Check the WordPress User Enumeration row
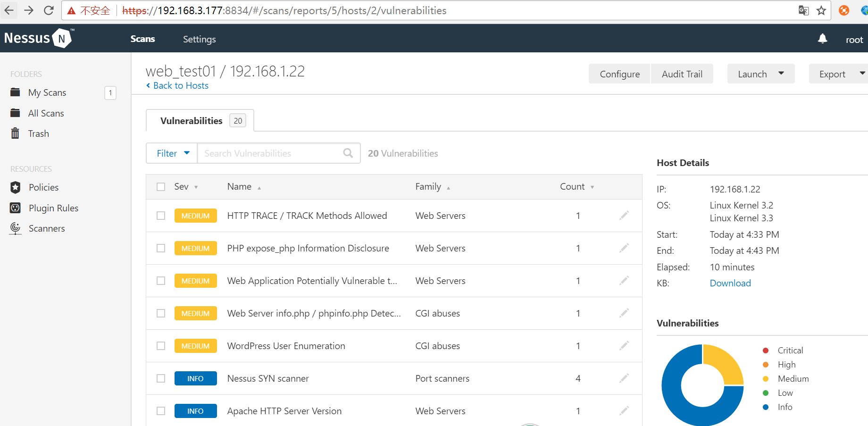Viewport: 868px width, 426px height. click(x=161, y=346)
